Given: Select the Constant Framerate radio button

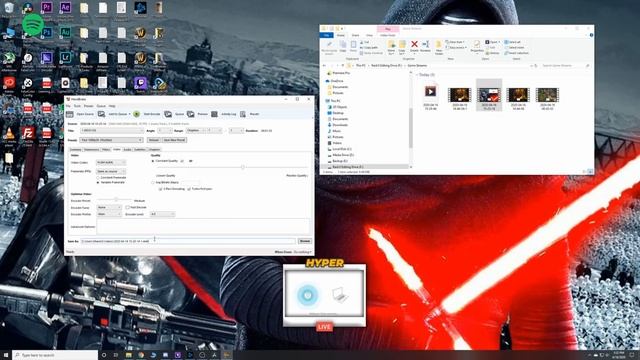Looking at the screenshot, I should [x=98, y=178].
